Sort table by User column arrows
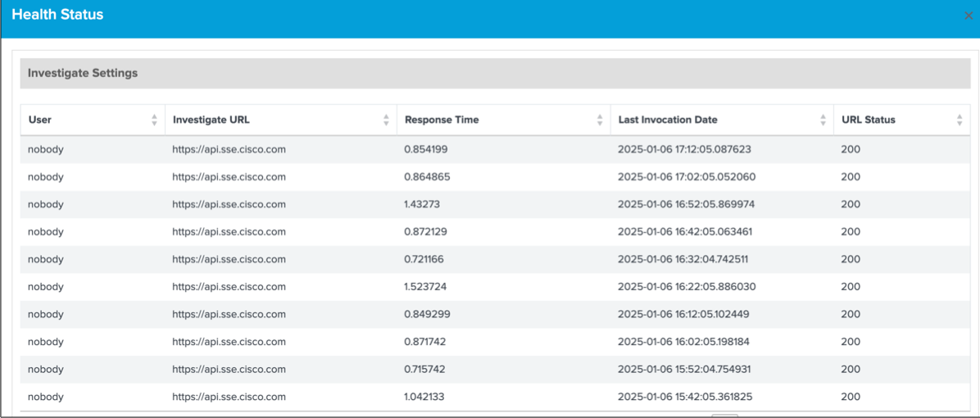The image size is (980, 418). (x=154, y=120)
